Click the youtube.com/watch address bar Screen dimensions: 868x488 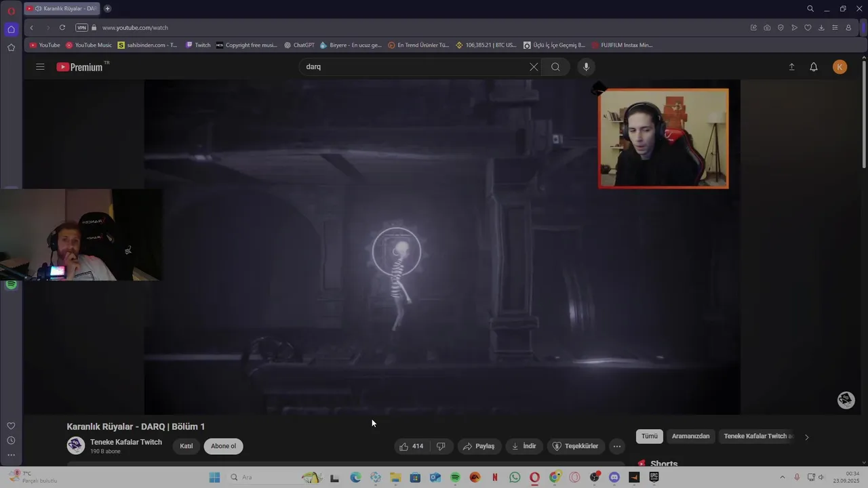135,28
